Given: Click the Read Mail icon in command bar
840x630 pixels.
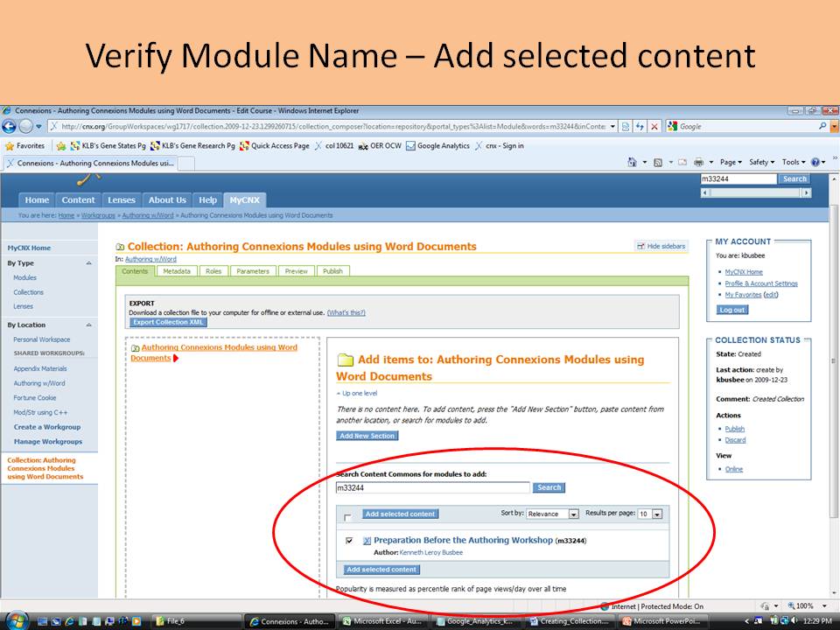Looking at the screenshot, I should click(x=682, y=162).
